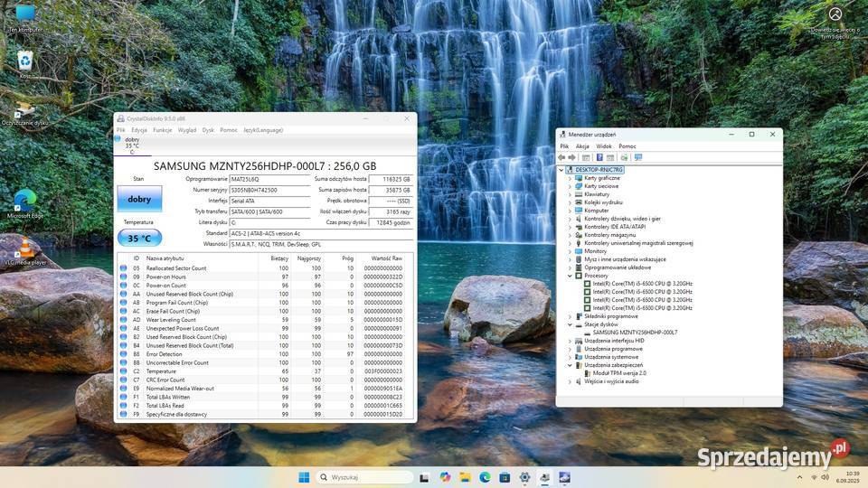The height and width of the screenshot is (488, 868).
Task: Select Normalized Media Wear-out row
Action: click(x=265, y=389)
